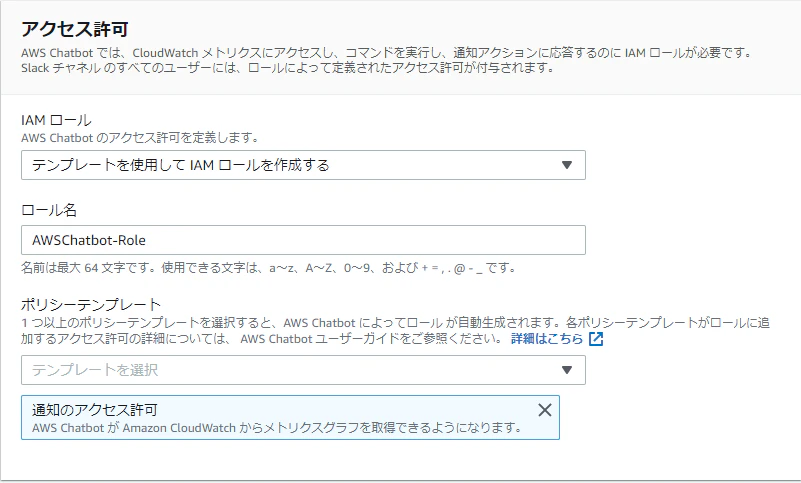Click the AWS Chatbot のアクセス許可を定義します description
Image resolution: width=801 pixels, height=483 pixels.
click(x=140, y=138)
